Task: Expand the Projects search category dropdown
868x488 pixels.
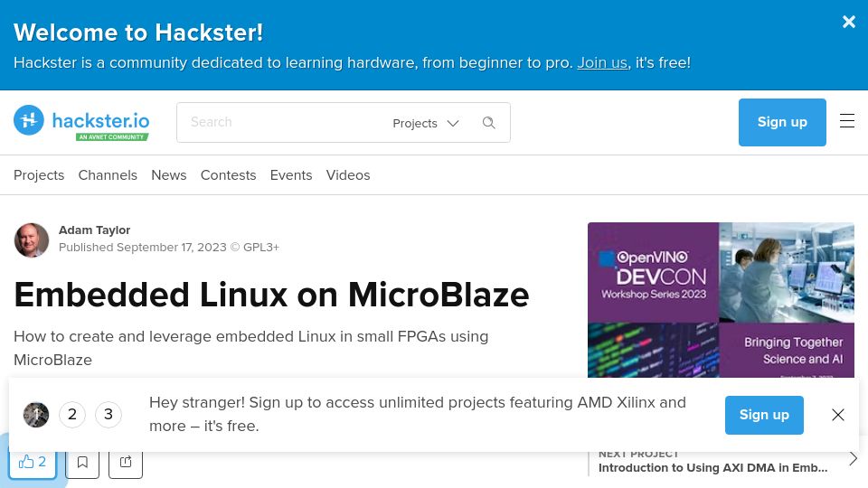Action: 426,123
